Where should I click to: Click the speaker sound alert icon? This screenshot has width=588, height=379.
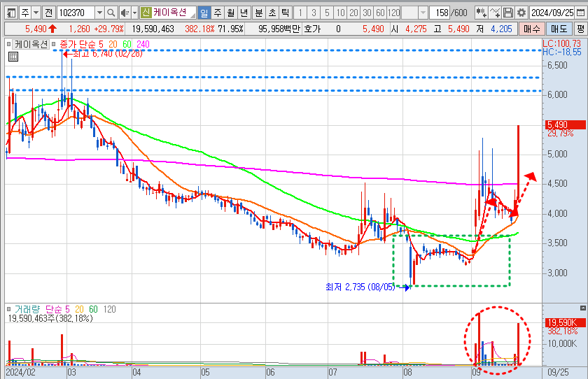pyautogui.click(x=125, y=13)
